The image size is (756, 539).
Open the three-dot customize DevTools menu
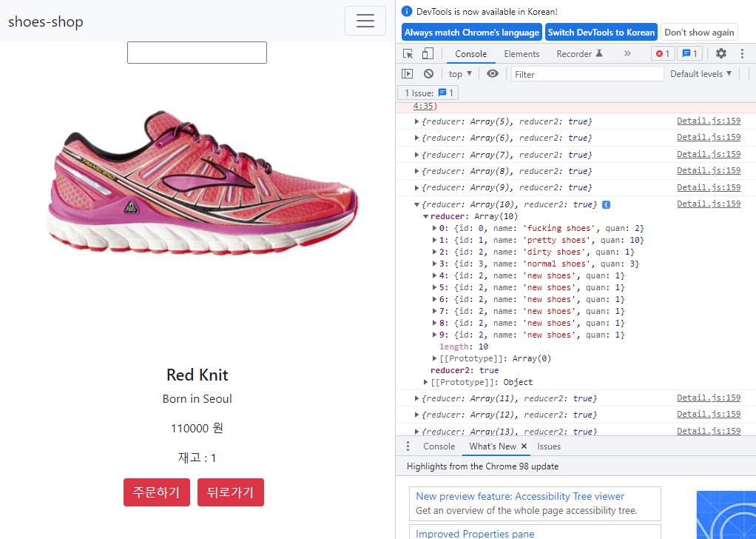coord(742,53)
